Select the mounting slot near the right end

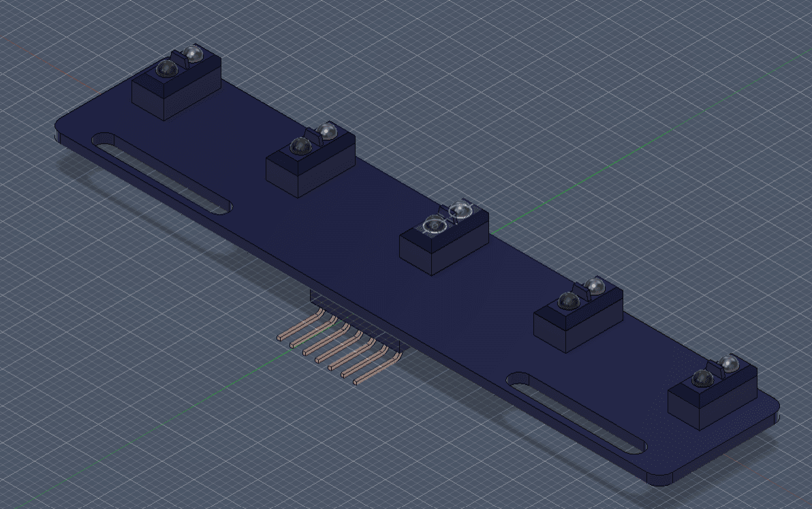click(x=577, y=413)
